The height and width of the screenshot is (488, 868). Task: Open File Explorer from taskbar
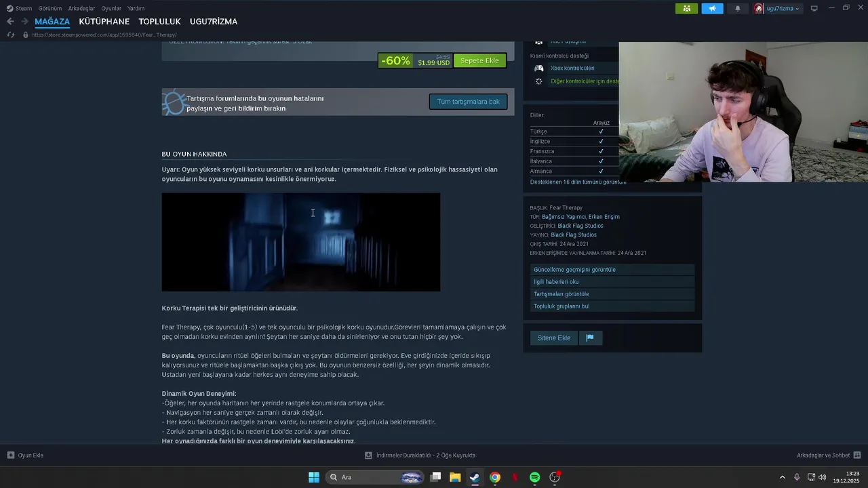pos(455,477)
